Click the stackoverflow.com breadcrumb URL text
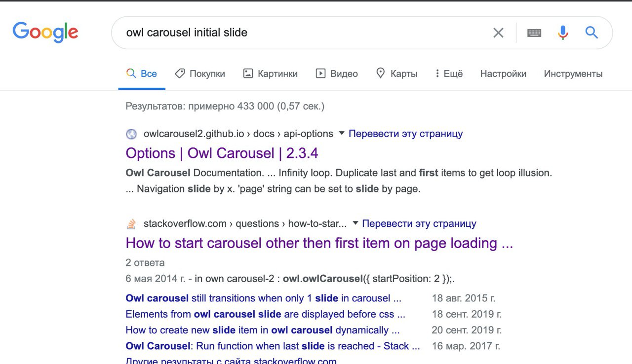Image resolution: width=632 pixels, height=364 pixels. [x=245, y=224]
